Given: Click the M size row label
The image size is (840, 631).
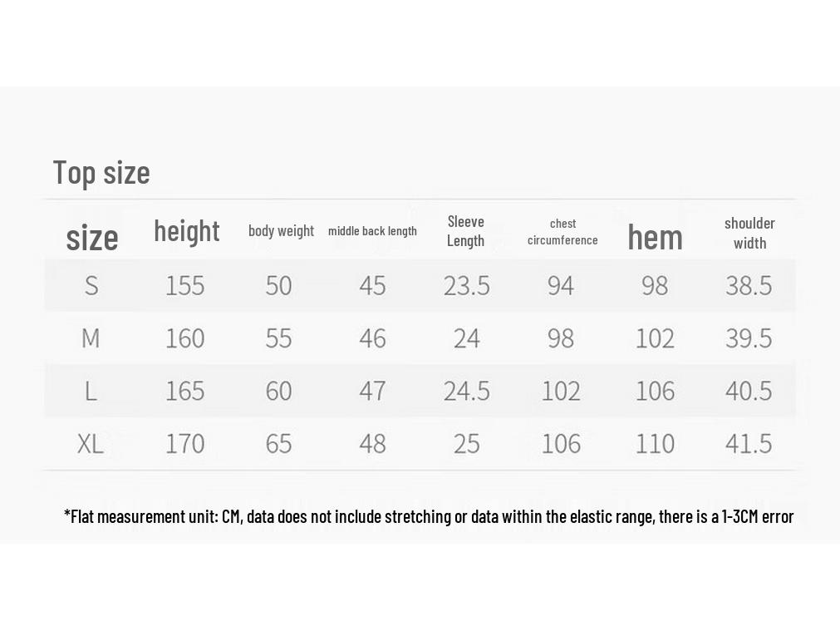Looking at the screenshot, I should pos(91,338).
